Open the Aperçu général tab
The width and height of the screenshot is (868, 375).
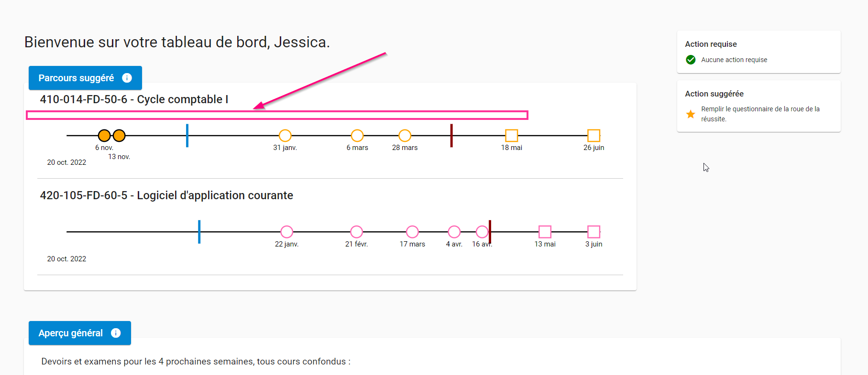point(71,333)
